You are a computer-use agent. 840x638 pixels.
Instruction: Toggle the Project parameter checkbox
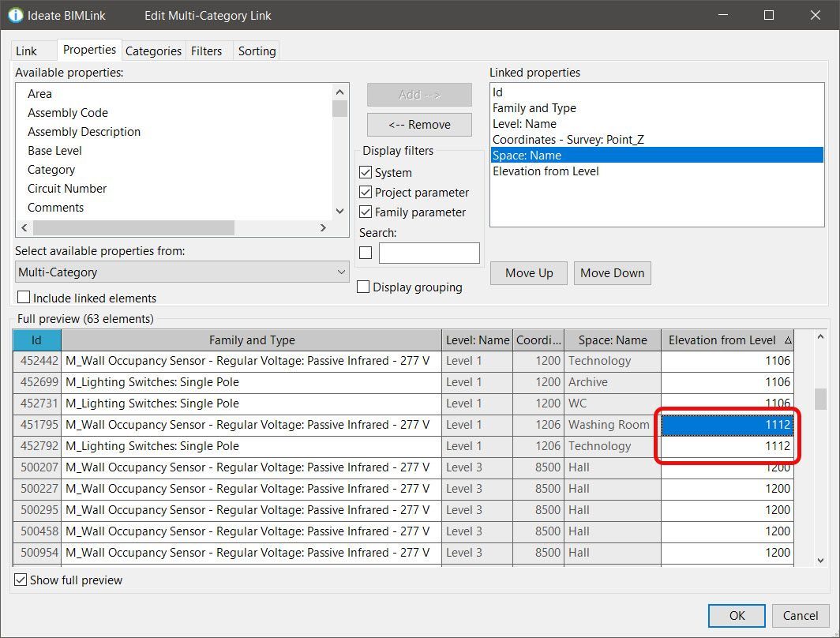click(366, 193)
